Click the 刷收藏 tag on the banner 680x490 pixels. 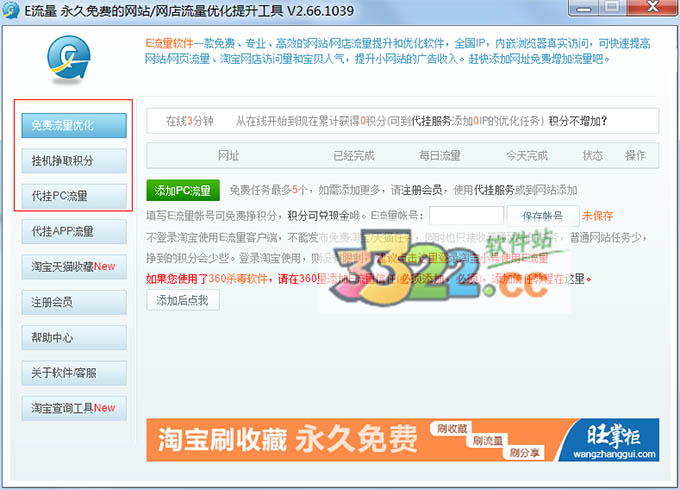(x=452, y=429)
